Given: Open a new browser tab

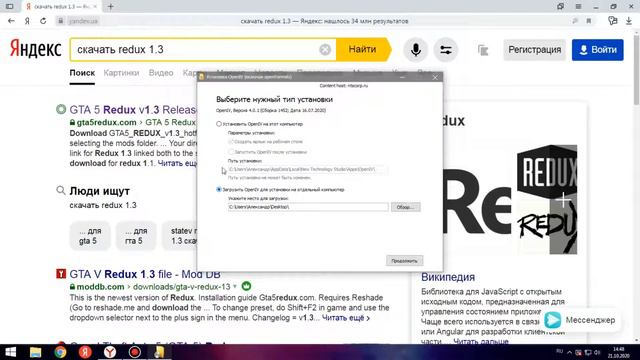Looking at the screenshot, I should pyautogui.click(x=110, y=7).
